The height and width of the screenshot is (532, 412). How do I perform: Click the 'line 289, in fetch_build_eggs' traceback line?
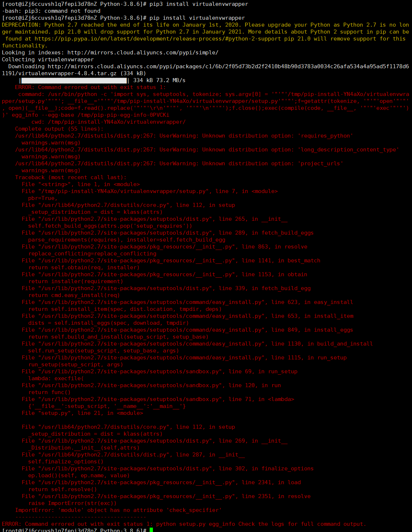point(168,233)
